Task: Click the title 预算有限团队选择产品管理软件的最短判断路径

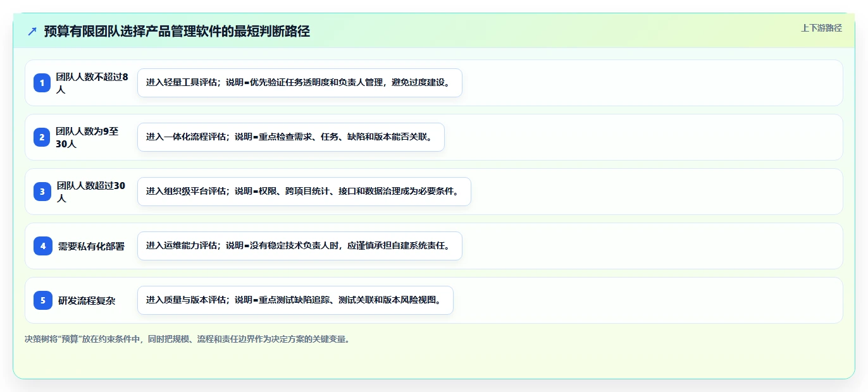Action: [177, 31]
